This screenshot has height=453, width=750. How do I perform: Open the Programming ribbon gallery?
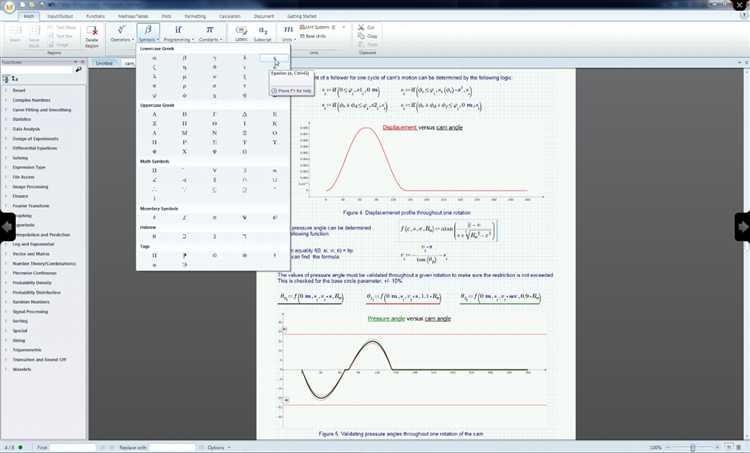coord(178,33)
